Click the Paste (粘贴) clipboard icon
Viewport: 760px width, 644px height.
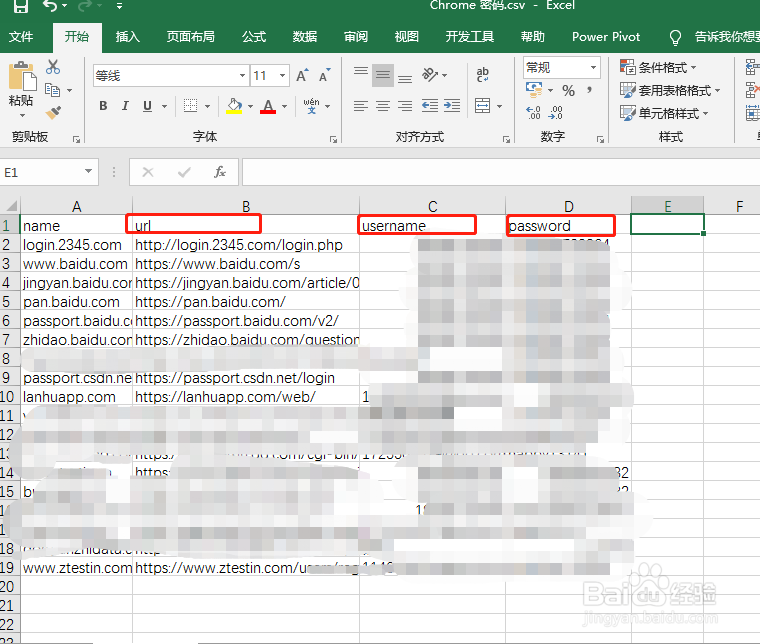(22, 77)
